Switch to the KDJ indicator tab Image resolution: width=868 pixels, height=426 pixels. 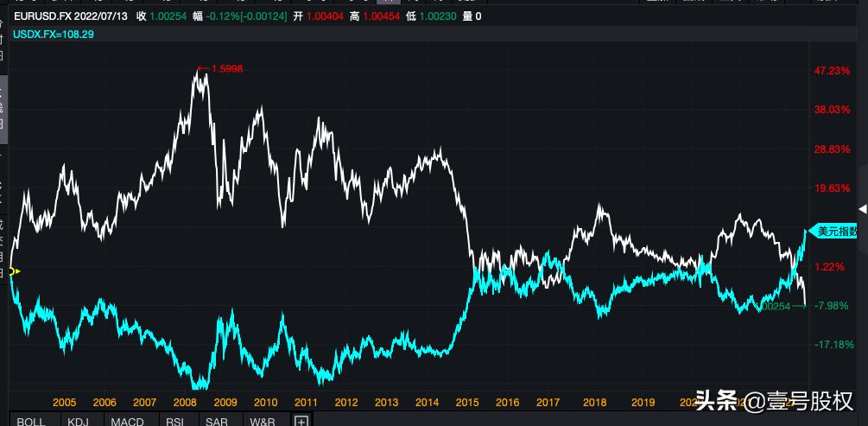[x=78, y=421]
